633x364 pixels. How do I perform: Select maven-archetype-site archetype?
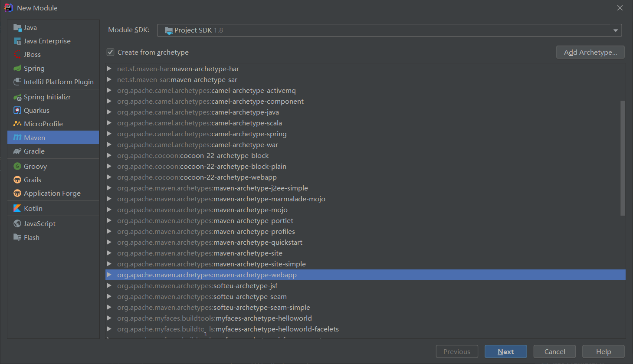coord(365,253)
